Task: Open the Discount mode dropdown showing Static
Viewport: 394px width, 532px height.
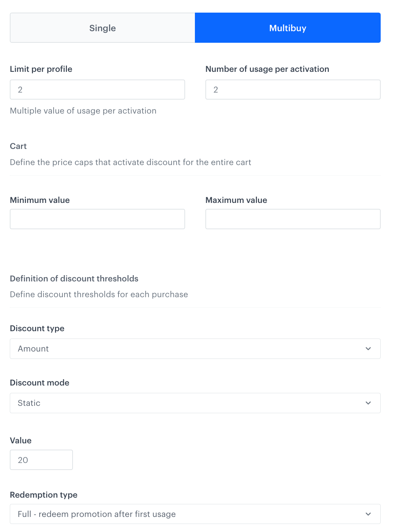Action: 195,403
